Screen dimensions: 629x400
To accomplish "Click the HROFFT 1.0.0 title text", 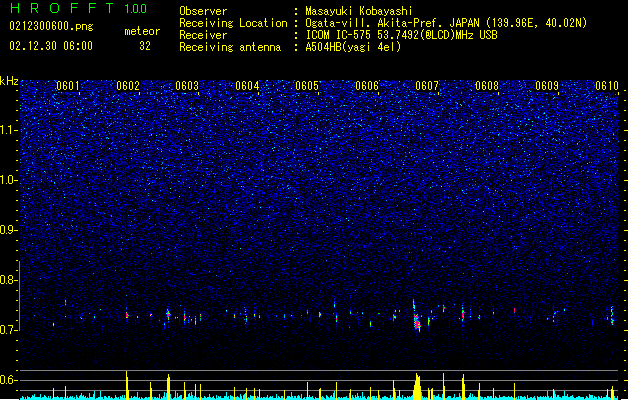I will point(79,8).
